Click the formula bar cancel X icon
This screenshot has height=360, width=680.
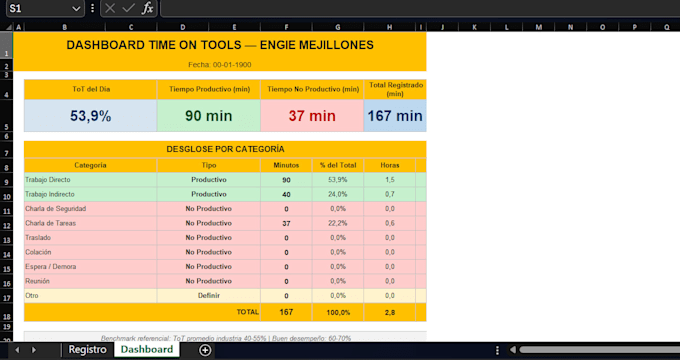[110, 8]
